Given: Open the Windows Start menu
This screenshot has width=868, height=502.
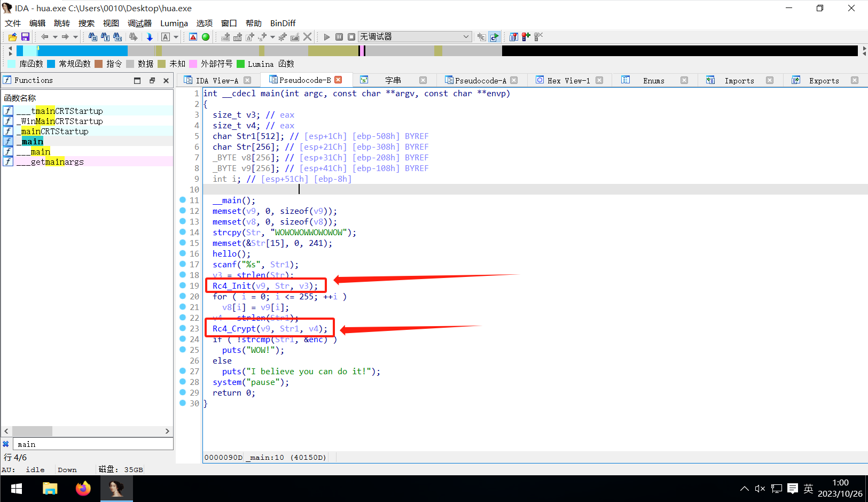Looking at the screenshot, I should (17, 489).
